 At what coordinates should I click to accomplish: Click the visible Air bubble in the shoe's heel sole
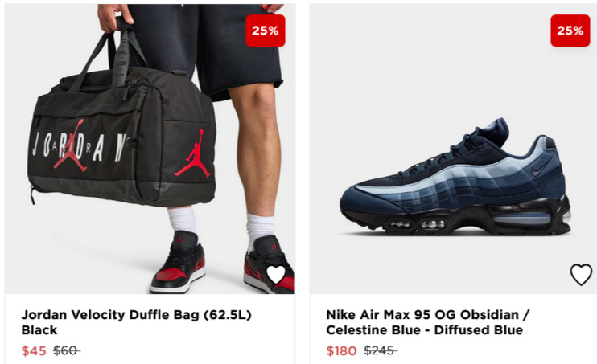click(521, 220)
